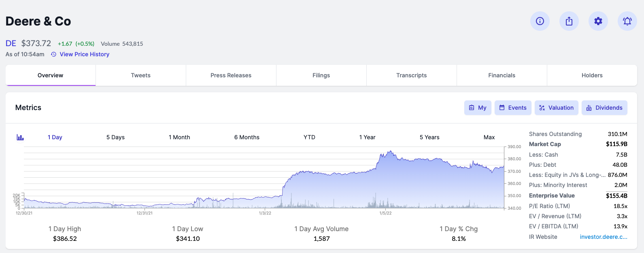Open View Price History link
Screen dimensions: 644x253
point(84,54)
